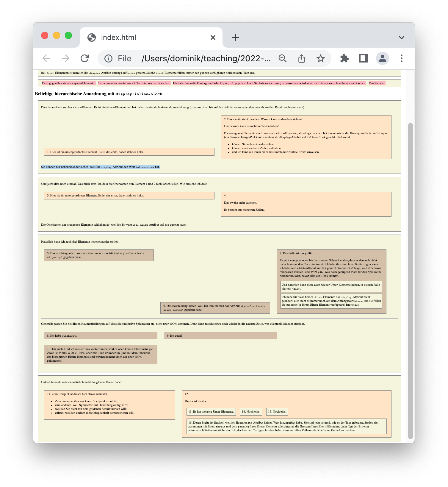This screenshot has height=487, width=448.
Task: Click box '16. Deren Breite ist flexibel'
Action: [x=286, y=426]
